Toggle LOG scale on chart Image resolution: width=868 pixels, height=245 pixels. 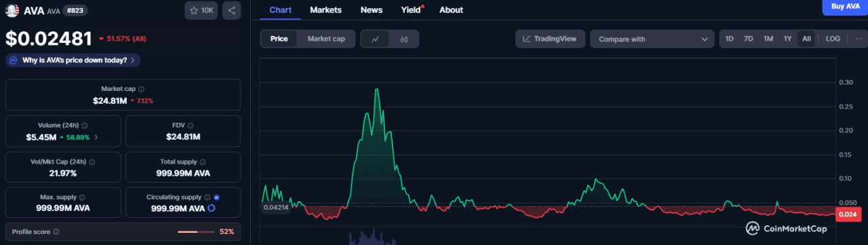click(833, 39)
